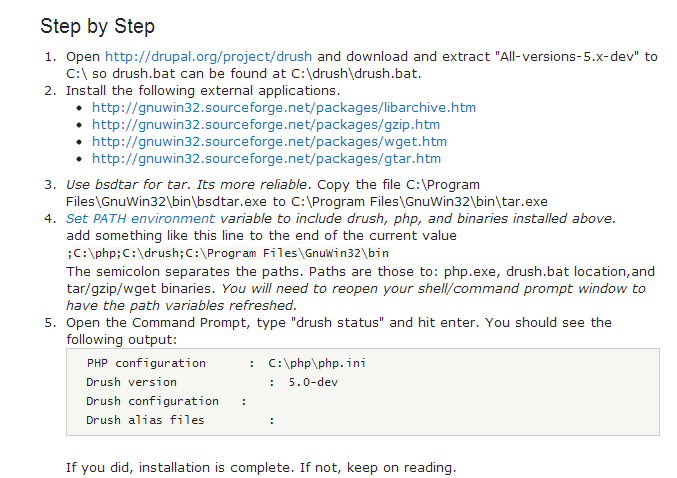Click the PATH code line with C:\php;C:\drush
677x478 pixels.
click(228, 253)
